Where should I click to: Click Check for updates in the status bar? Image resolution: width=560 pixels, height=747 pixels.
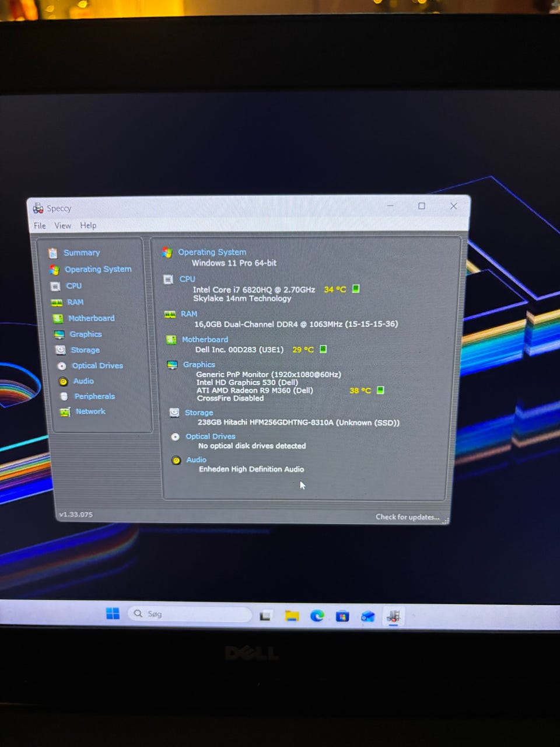click(x=407, y=517)
